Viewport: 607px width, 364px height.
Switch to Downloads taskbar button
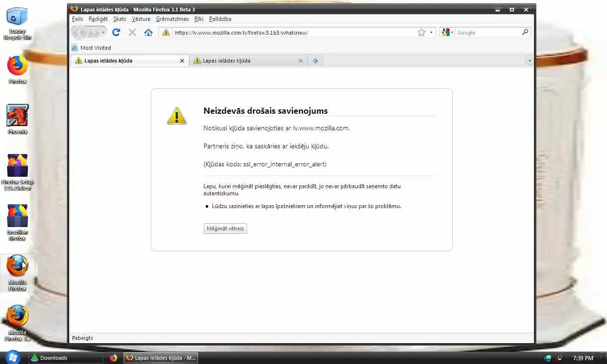tap(66, 358)
